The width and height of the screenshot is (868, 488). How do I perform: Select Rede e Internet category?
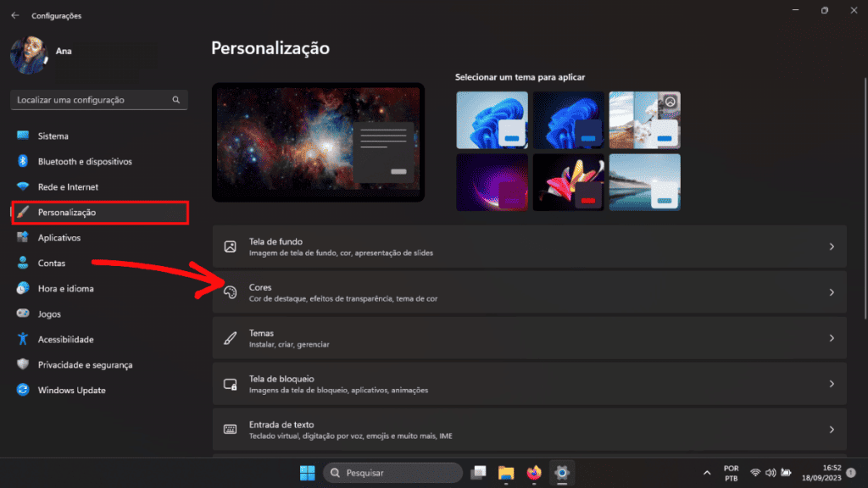coord(100,186)
